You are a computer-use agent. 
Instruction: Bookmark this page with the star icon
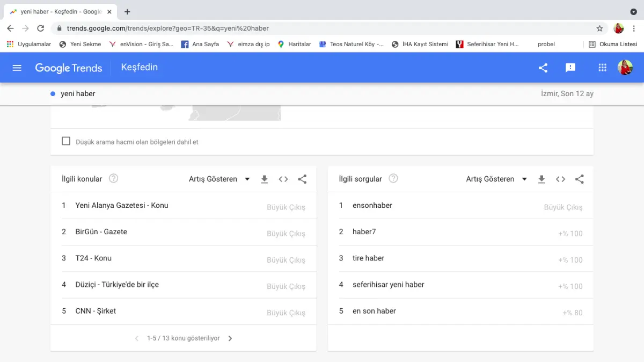(x=599, y=28)
